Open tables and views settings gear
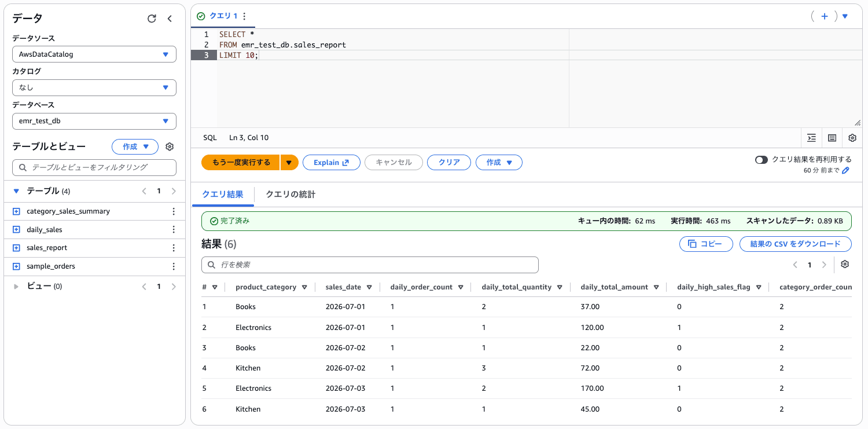Viewport: 868px width, 429px height. coord(170,147)
